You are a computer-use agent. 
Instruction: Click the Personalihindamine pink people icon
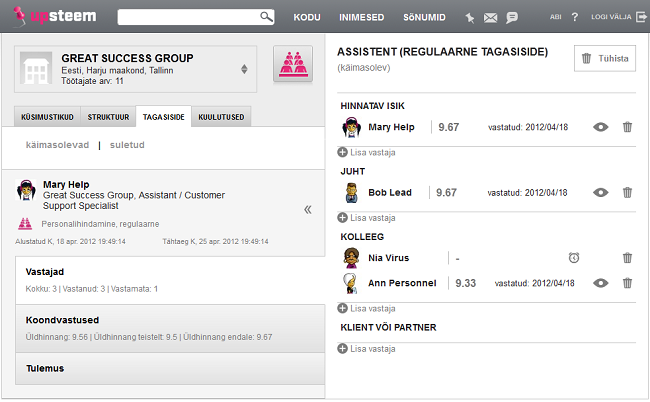pos(25,224)
